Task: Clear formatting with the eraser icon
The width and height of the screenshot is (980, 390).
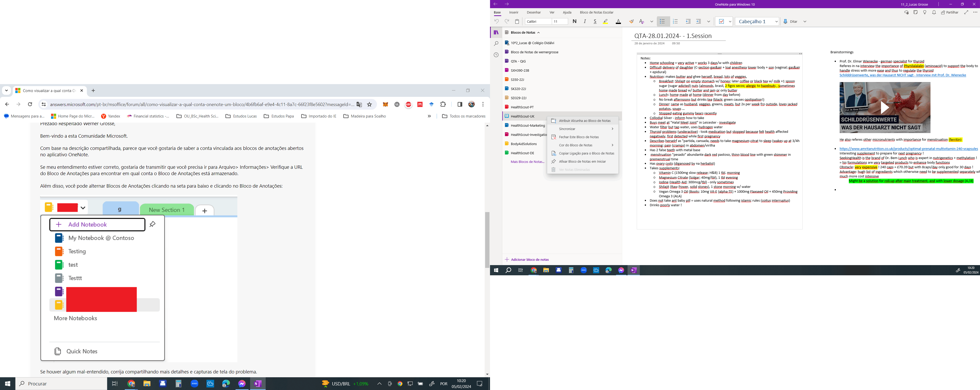Action: coord(642,22)
